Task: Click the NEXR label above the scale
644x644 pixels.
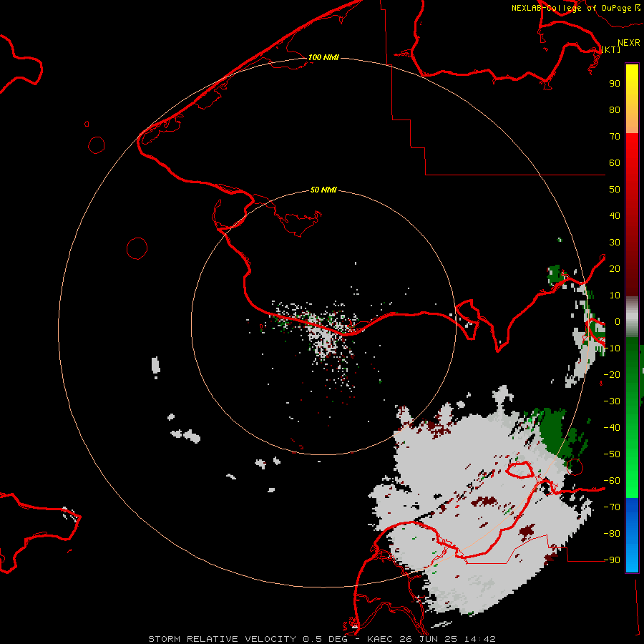Action: tap(629, 43)
